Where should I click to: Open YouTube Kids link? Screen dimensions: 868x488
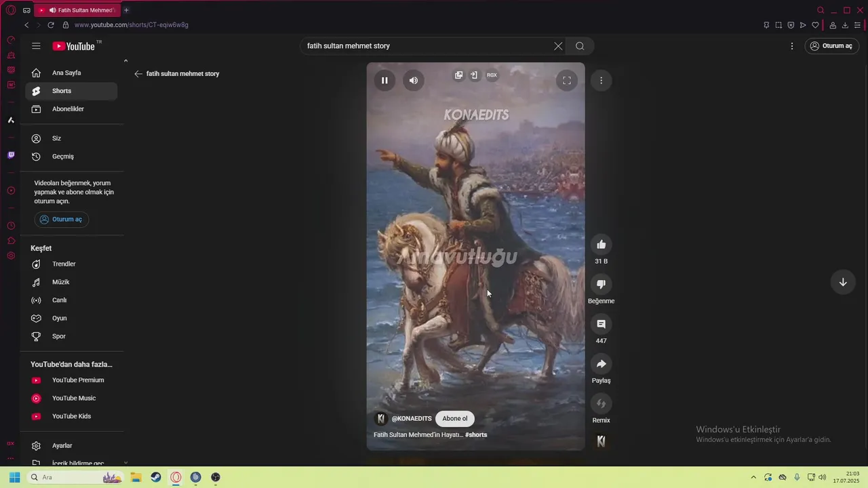(71, 416)
